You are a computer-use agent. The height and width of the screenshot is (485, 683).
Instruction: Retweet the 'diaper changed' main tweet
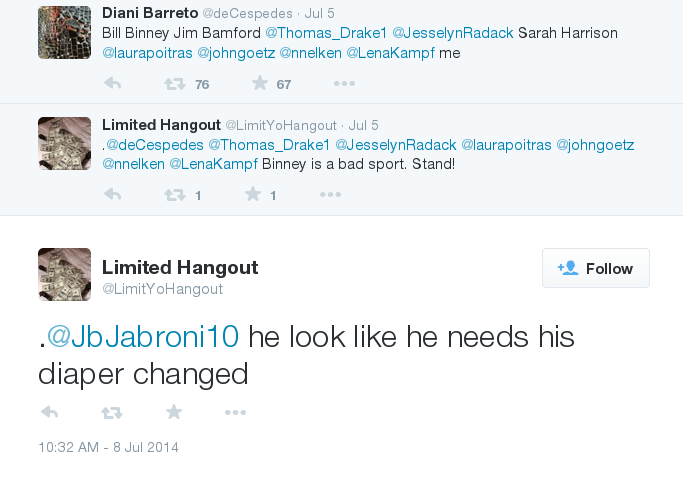coord(112,412)
